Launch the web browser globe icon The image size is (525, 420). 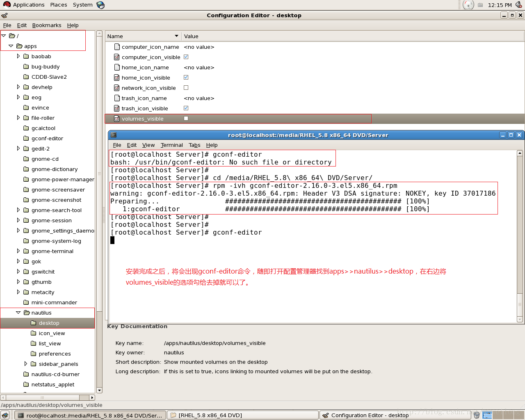[x=100, y=5]
